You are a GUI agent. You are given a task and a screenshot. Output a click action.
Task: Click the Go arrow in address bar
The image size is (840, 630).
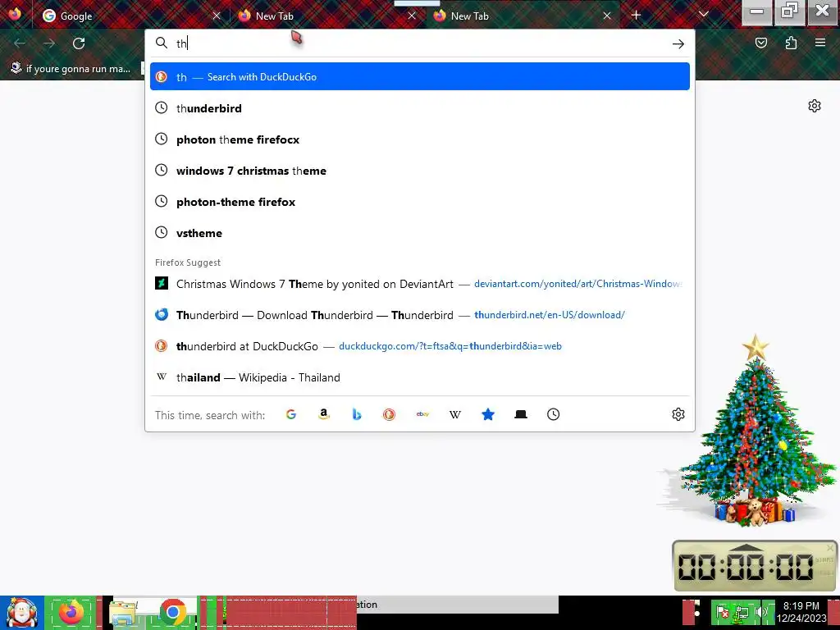click(x=678, y=44)
